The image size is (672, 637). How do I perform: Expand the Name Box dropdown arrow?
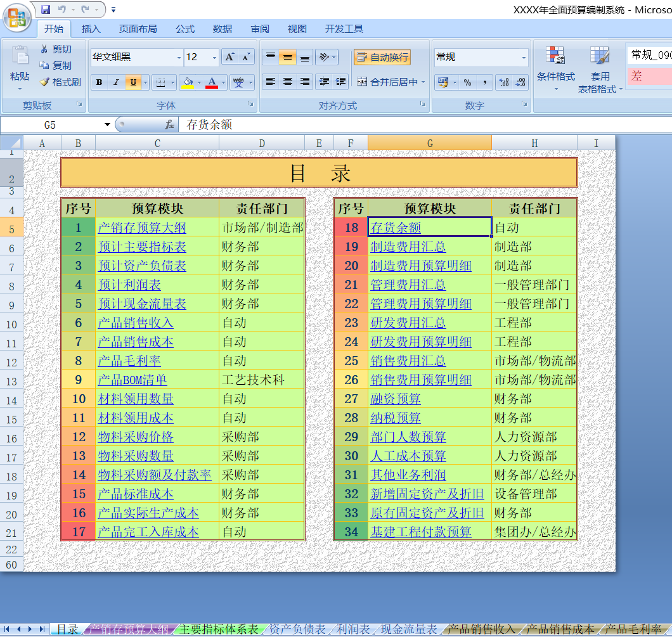[107, 125]
